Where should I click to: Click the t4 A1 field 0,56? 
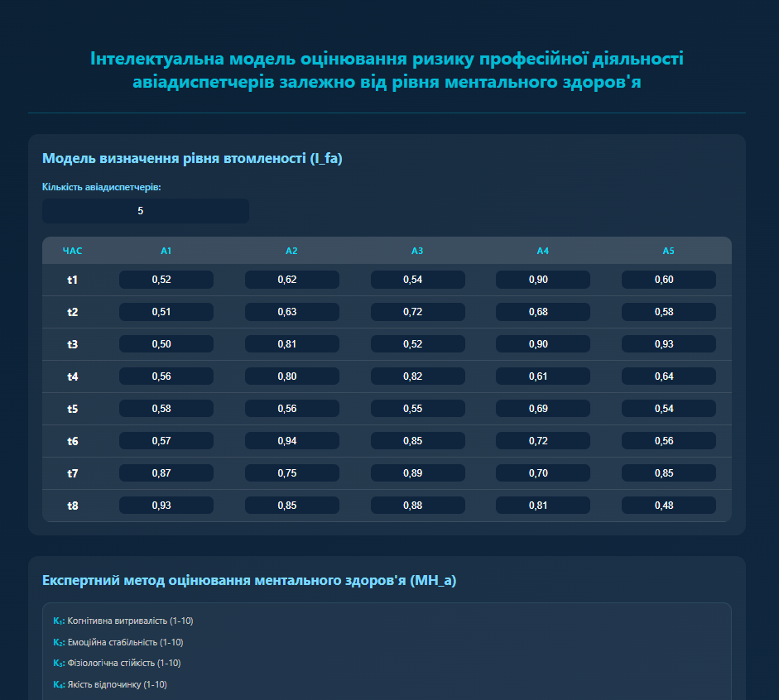point(166,376)
